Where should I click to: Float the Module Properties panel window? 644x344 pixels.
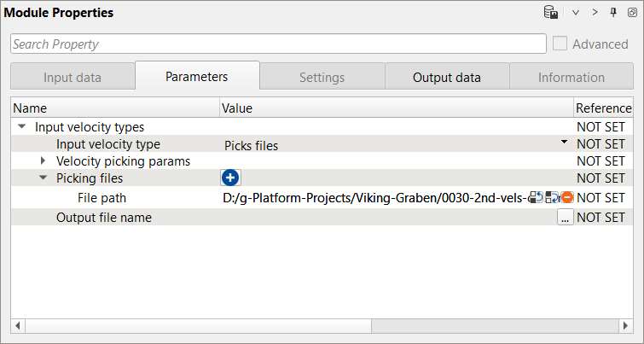pos(632,13)
